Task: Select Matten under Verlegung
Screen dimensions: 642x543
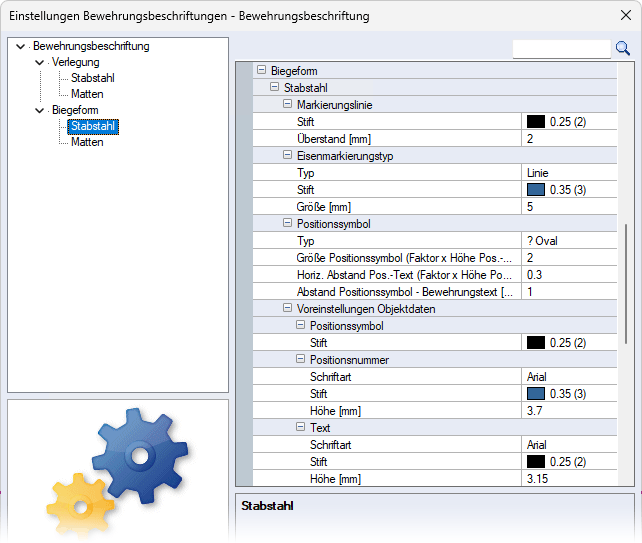Action: (x=87, y=94)
